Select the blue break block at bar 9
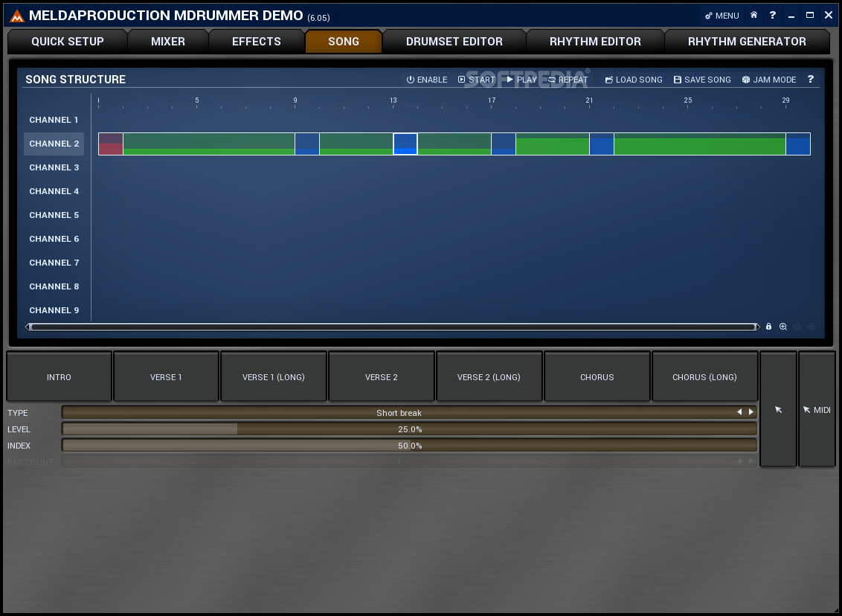Viewport: 842px width, 616px height. [x=307, y=144]
